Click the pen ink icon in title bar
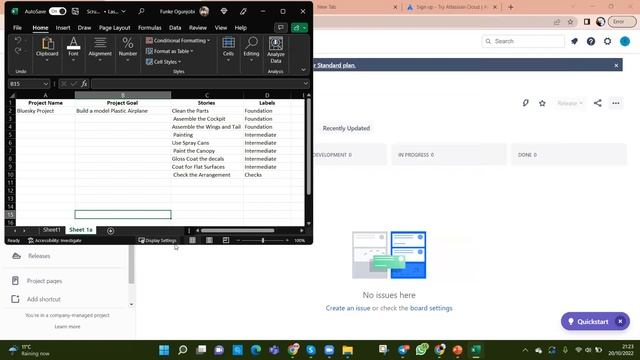The width and height of the screenshot is (640, 360). pyautogui.click(x=243, y=11)
